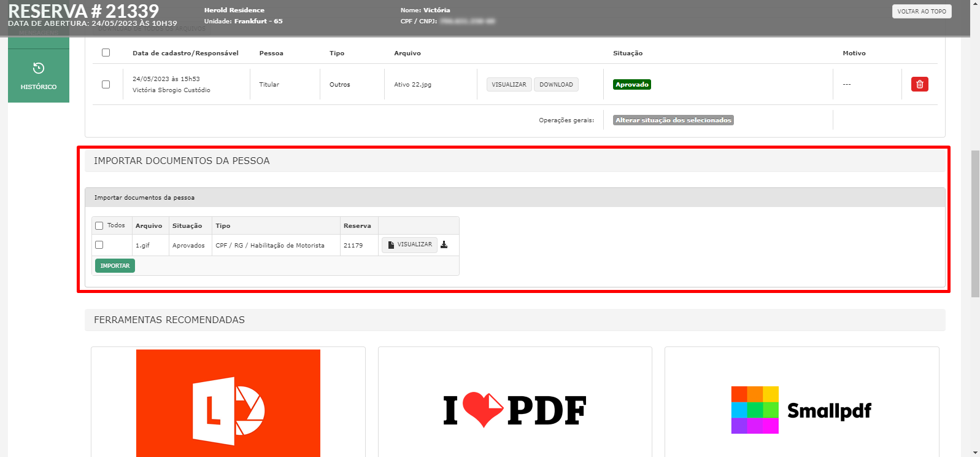
Task: Download 1.gif using the download arrow icon
Action: point(444,244)
